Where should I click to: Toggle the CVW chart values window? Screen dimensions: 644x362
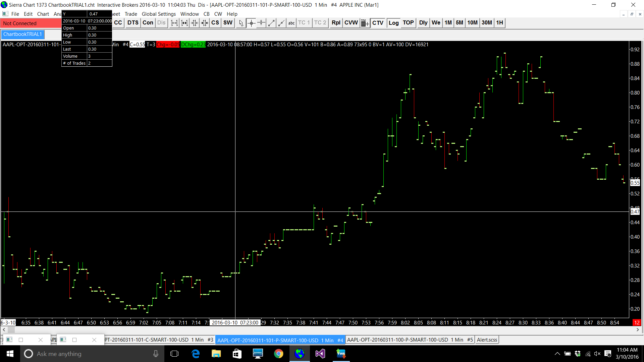pyautogui.click(x=351, y=23)
